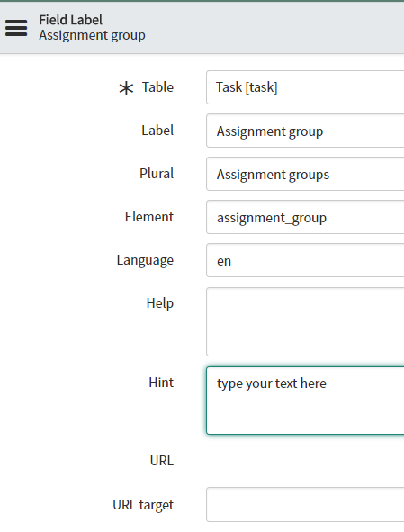Click the Table field label
This screenshot has width=404, height=532.
(x=157, y=87)
